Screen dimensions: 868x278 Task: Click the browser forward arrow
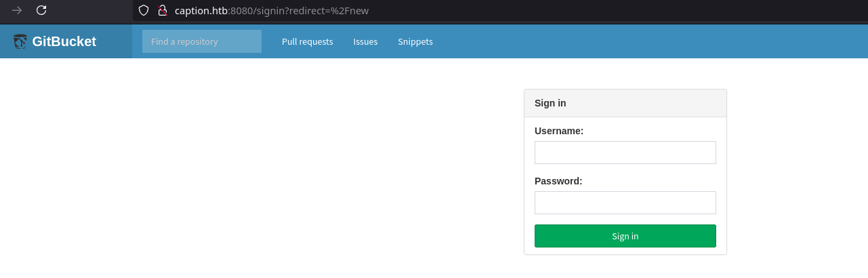coord(17,10)
